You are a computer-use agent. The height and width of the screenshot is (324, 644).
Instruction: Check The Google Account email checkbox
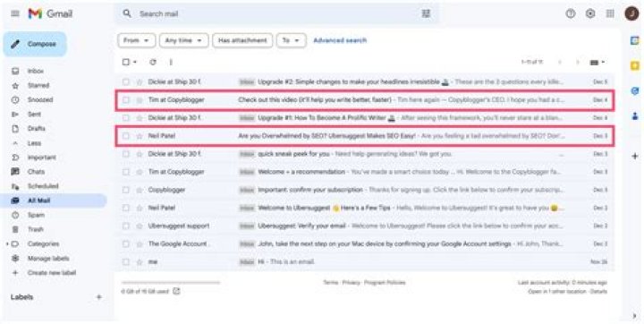pos(126,243)
